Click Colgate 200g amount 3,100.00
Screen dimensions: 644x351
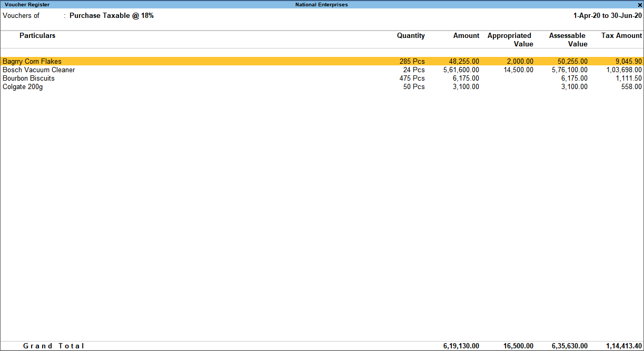point(466,86)
